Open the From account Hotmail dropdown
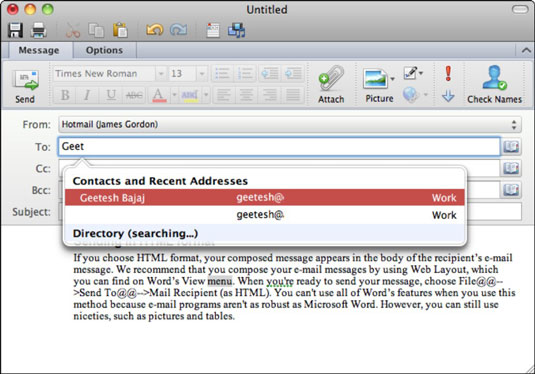 click(290, 125)
